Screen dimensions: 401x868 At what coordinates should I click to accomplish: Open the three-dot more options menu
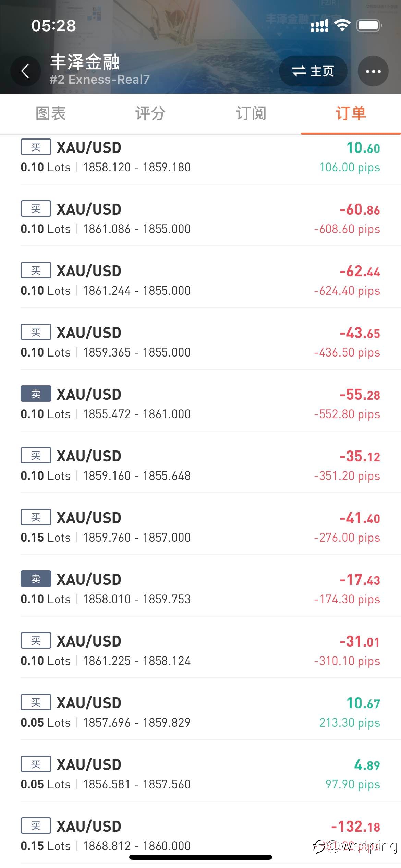[x=373, y=71]
